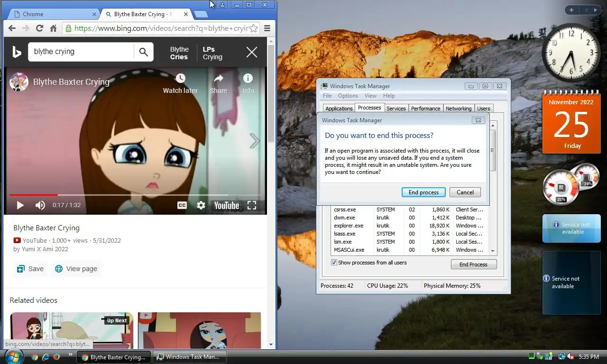Viewport: 607px width, 364px height.
Task: Cancel the end process dialog
Action: (x=465, y=192)
